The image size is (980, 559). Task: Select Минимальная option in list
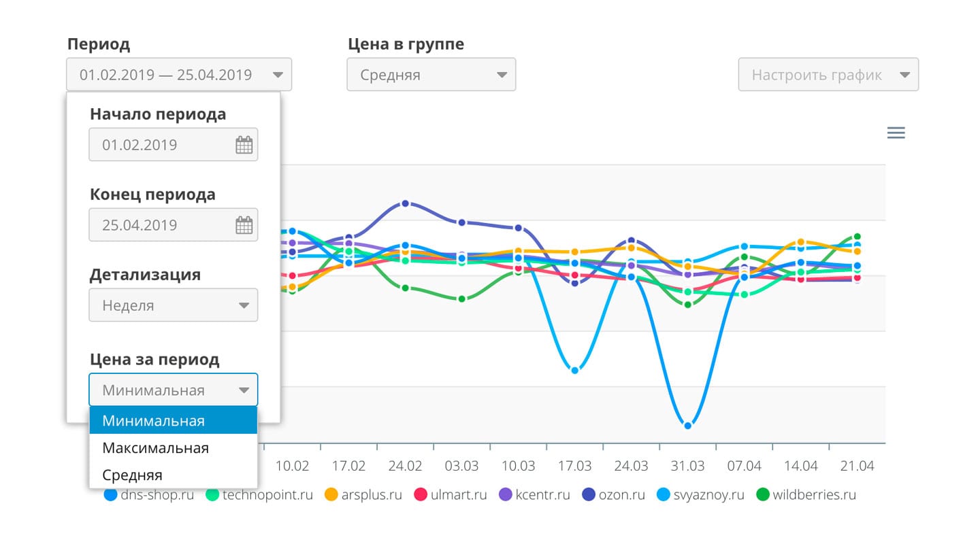click(x=174, y=420)
